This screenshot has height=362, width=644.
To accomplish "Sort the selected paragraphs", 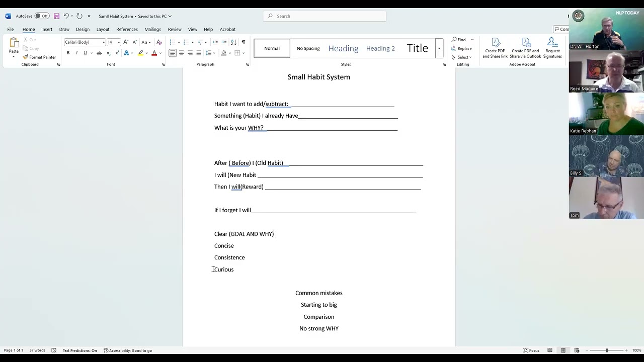I will [x=234, y=42].
